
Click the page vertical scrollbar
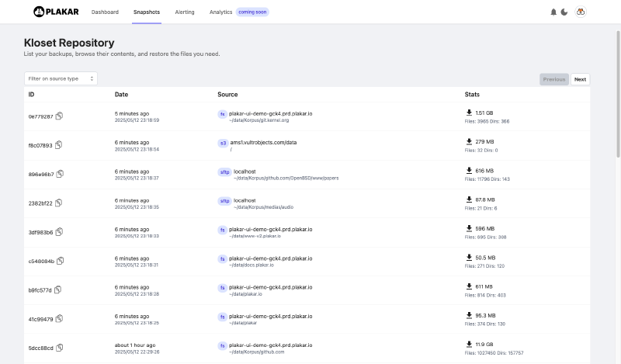point(618,94)
